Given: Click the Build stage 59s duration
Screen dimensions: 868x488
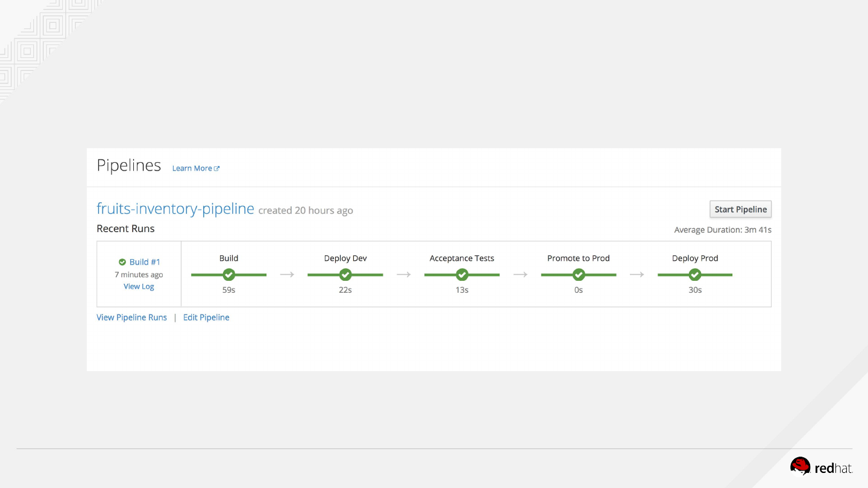Looking at the screenshot, I should tap(228, 290).
